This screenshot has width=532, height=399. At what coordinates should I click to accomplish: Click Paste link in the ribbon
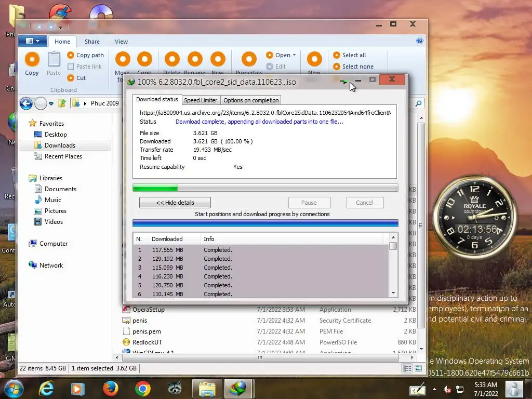pyautogui.click(x=85, y=66)
